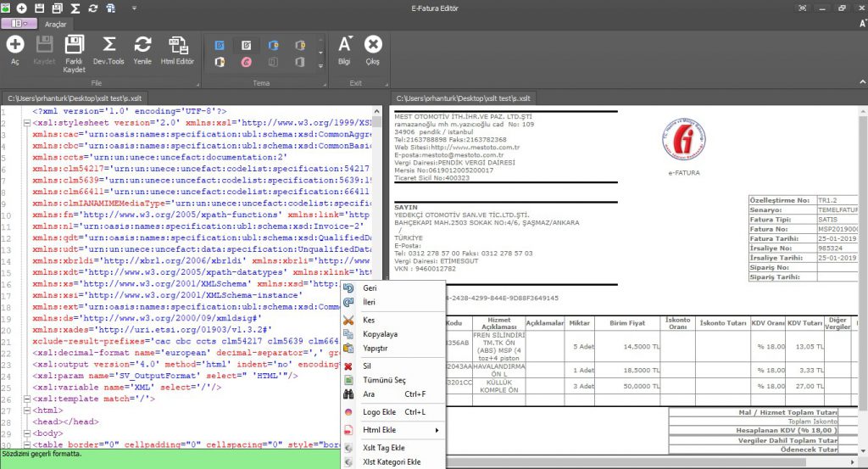The image size is (868, 469).
Task: Click the refresh icon in quick access toolbar
Action: (93, 8)
